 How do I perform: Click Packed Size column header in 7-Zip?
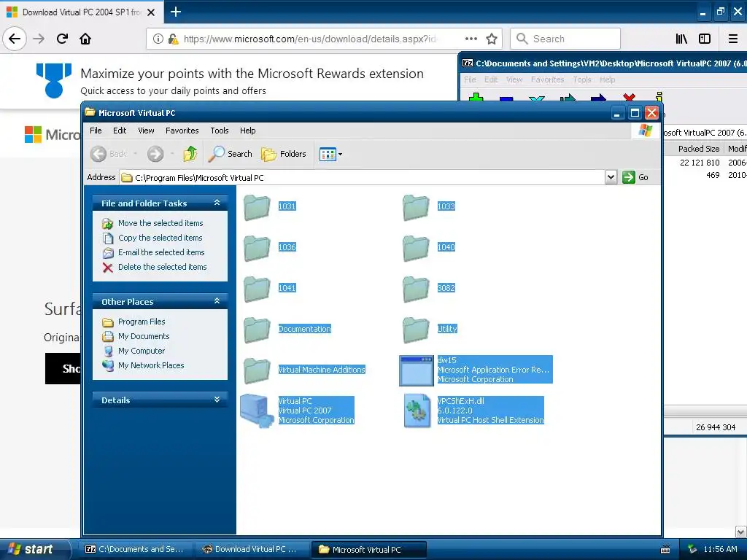698,149
